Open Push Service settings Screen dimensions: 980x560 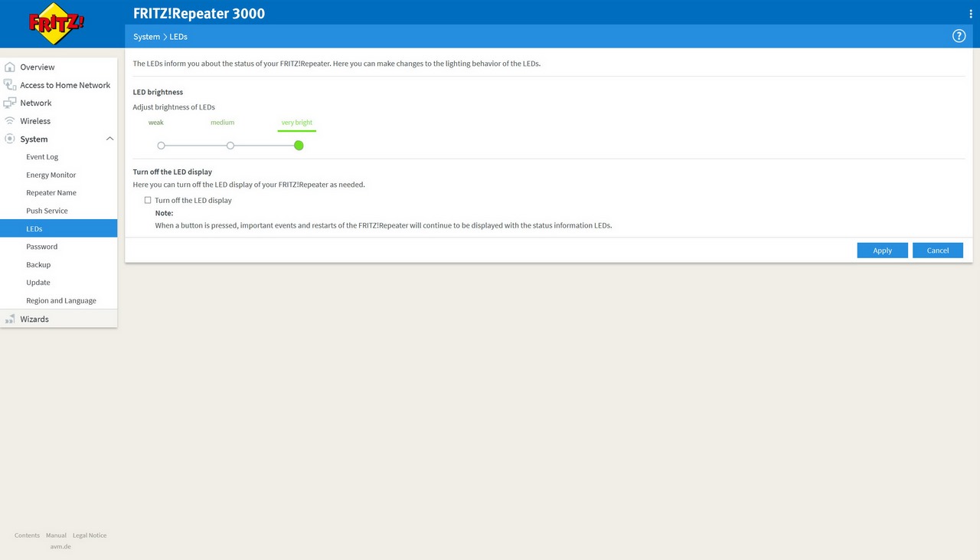pyautogui.click(x=59, y=211)
